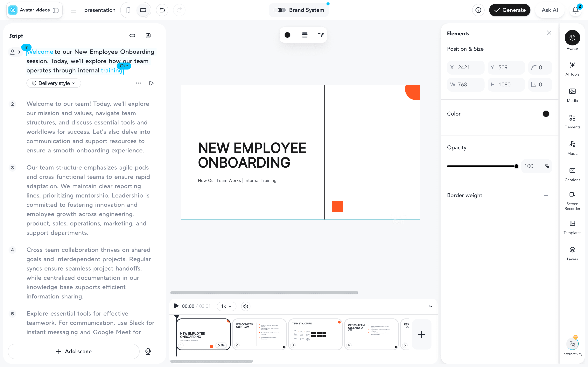Open the Screen Recorder tool
The height and width of the screenshot is (367, 588).
(572, 201)
